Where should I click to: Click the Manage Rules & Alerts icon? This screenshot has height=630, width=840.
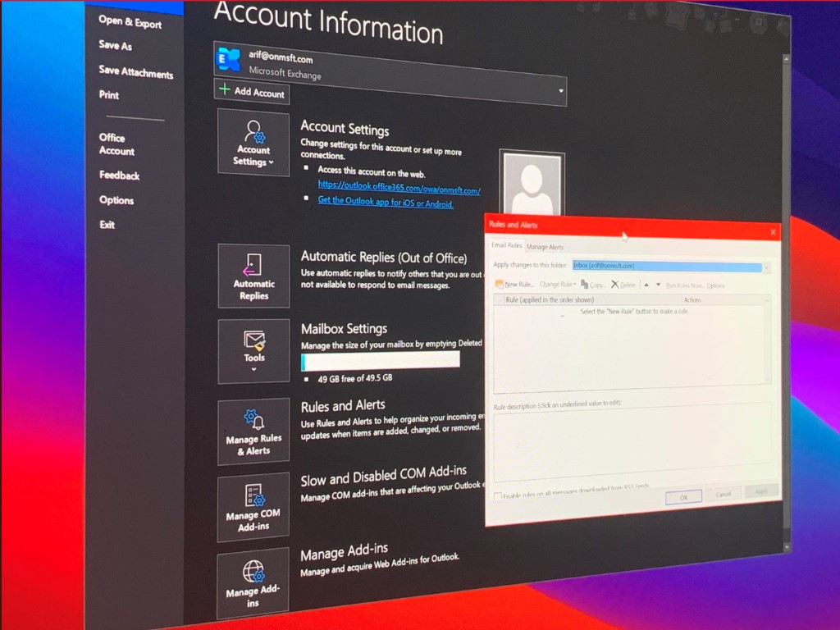253,432
